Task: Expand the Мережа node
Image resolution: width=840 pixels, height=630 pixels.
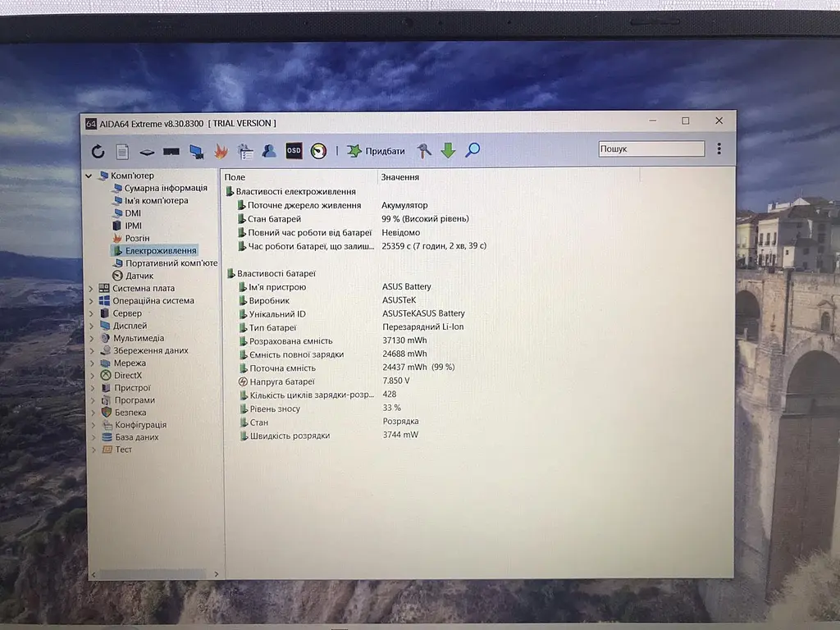Action: (x=92, y=363)
